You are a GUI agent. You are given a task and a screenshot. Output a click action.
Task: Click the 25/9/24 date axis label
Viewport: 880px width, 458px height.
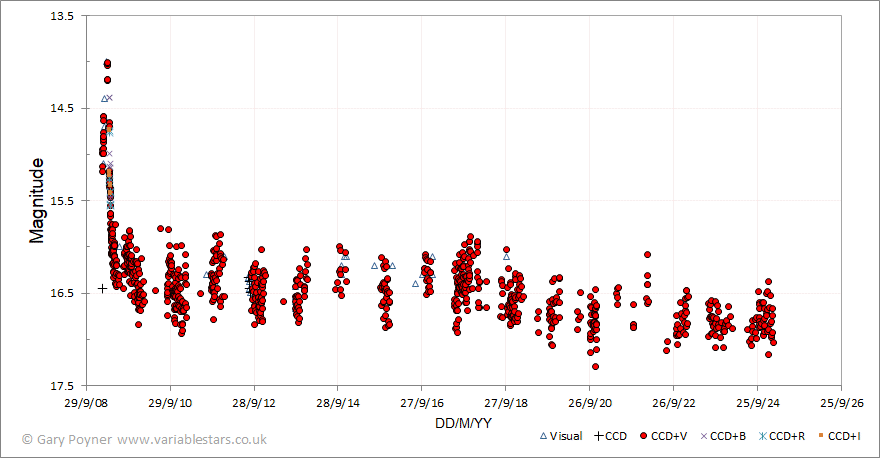point(758,403)
